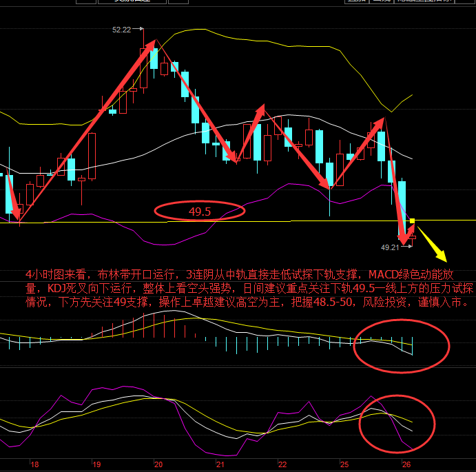Select date 20 on the time axis
The image size is (476, 472).
click(x=158, y=465)
